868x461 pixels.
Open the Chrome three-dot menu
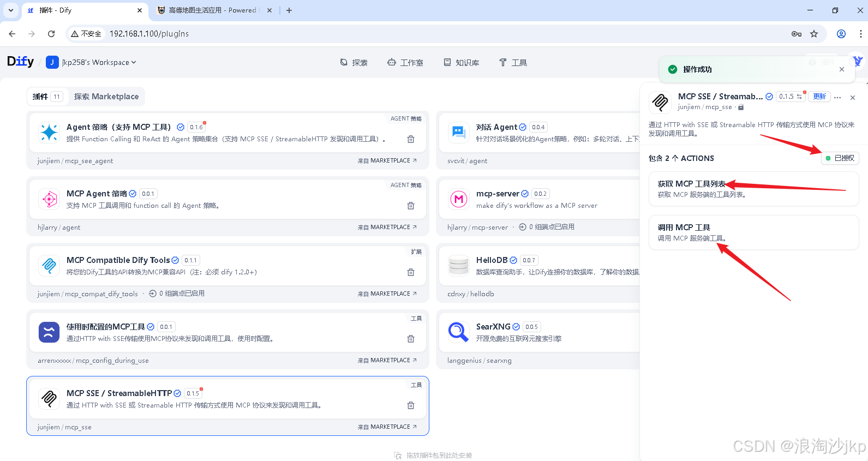click(x=861, y=34)
